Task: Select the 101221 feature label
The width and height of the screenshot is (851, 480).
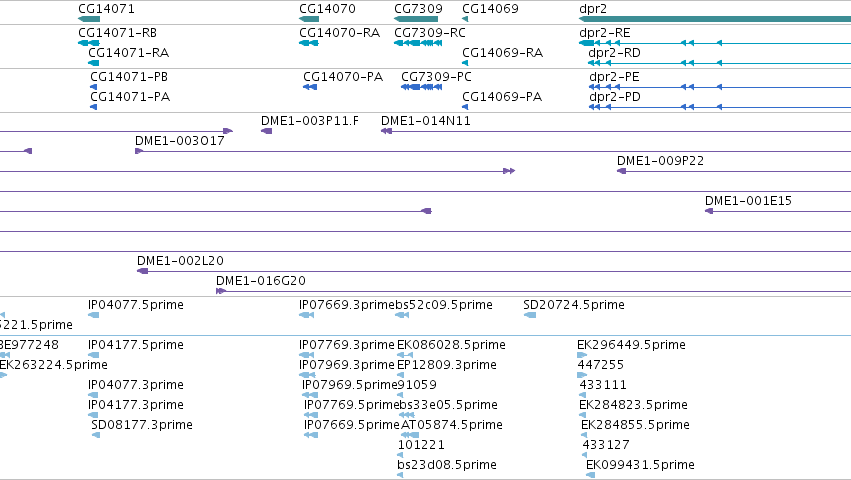Action: tap(421, 445)
